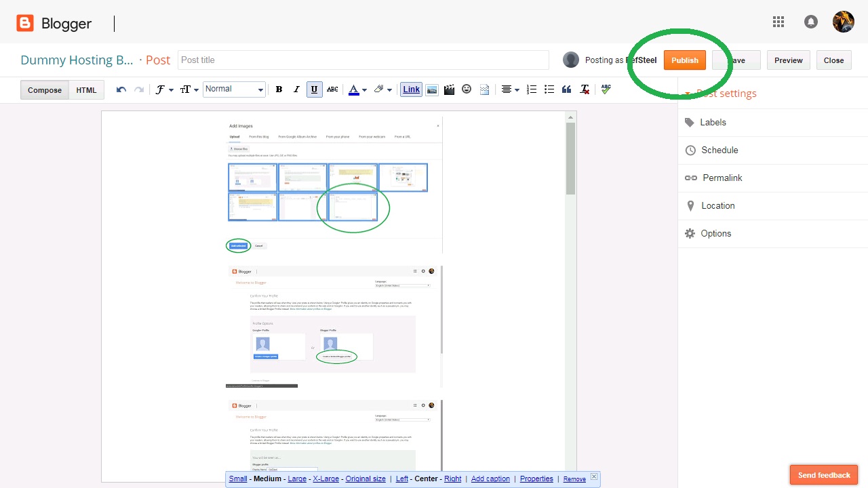This screenshot has height=488, width=868.
Task: Click the Publish button
Action: pyautogui.click(x=685, y=60)
